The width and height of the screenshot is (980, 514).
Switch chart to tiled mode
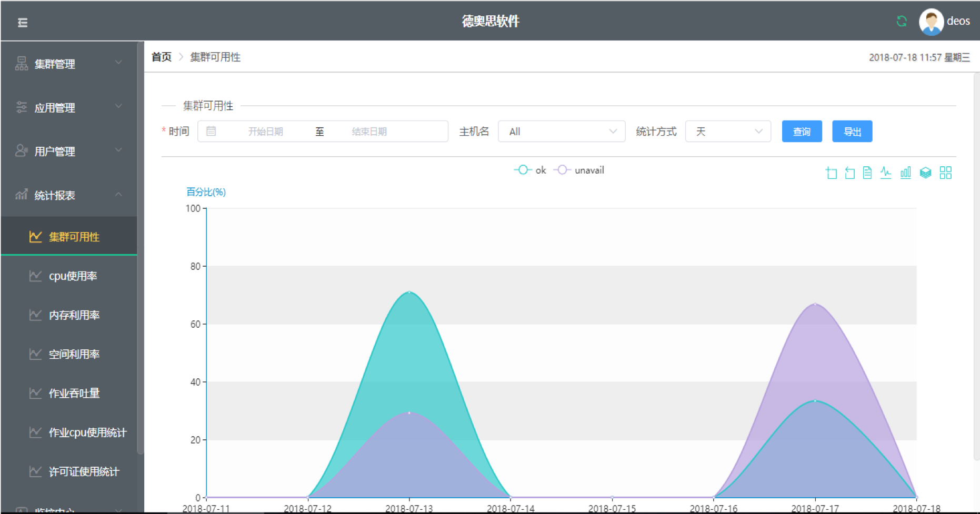(x=945, y=173)
